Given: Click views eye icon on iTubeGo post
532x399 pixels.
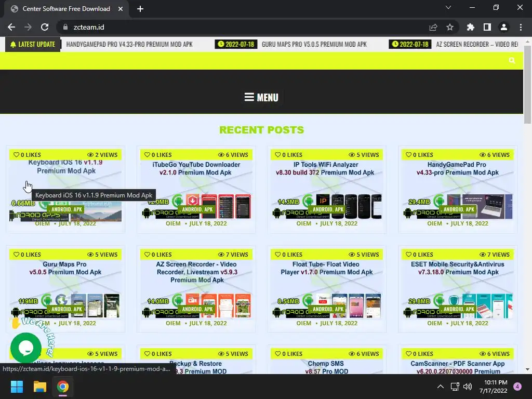Looking at the screenshot, I should click(221, 155).
